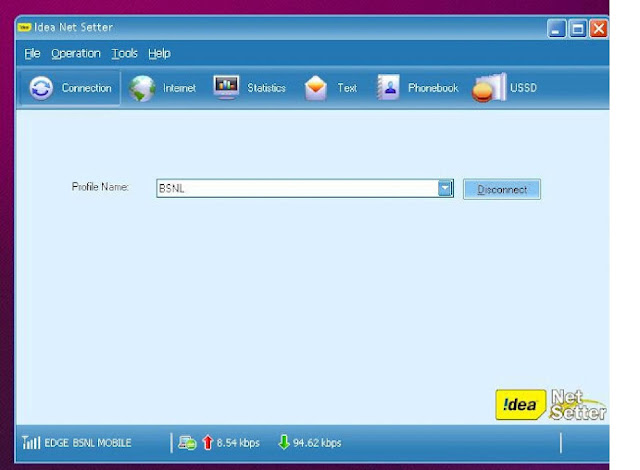Open the USSD icon
640x470 pixels.
click(x=489, y=88)
